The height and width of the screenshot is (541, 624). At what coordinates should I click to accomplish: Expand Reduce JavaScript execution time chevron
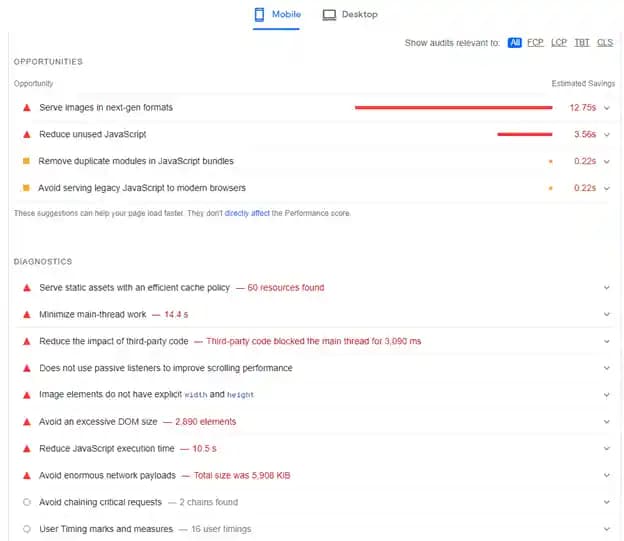(606, 449)
